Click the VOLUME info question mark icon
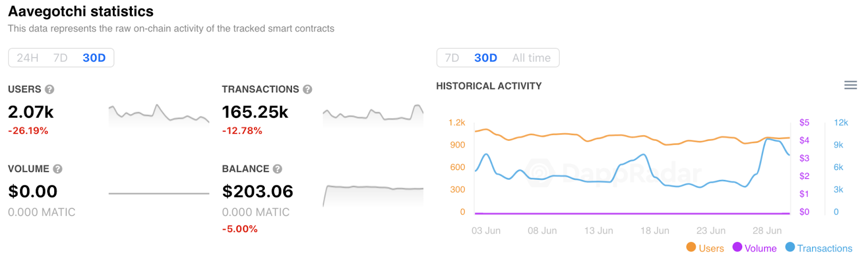Viewport: 868px width, 263px height. pos(58,169)
